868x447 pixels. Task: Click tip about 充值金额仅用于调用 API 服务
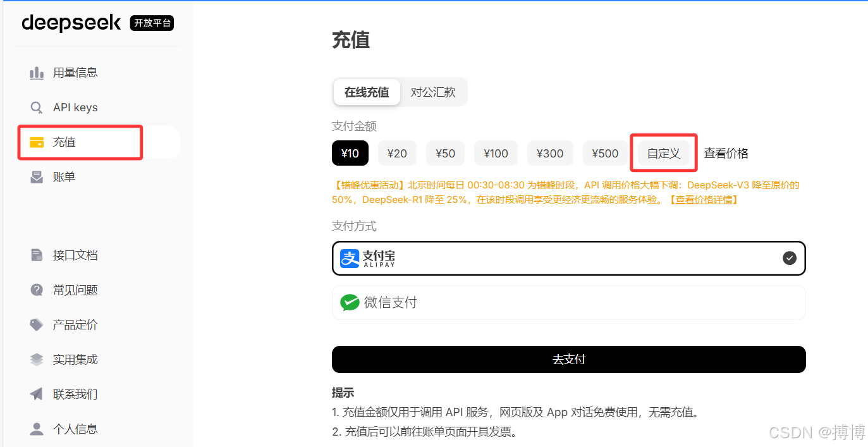(x=516, y=412)
